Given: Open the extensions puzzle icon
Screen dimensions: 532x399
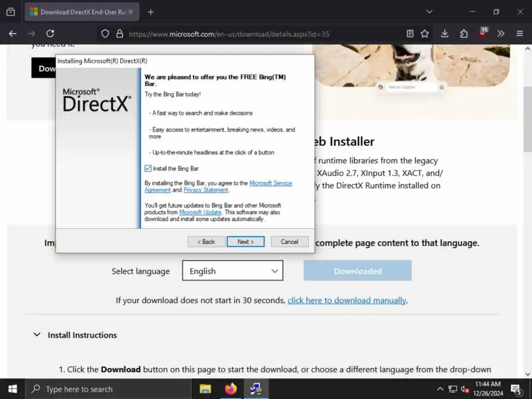Looking at the screenshot, I should (x=464, y=34).
